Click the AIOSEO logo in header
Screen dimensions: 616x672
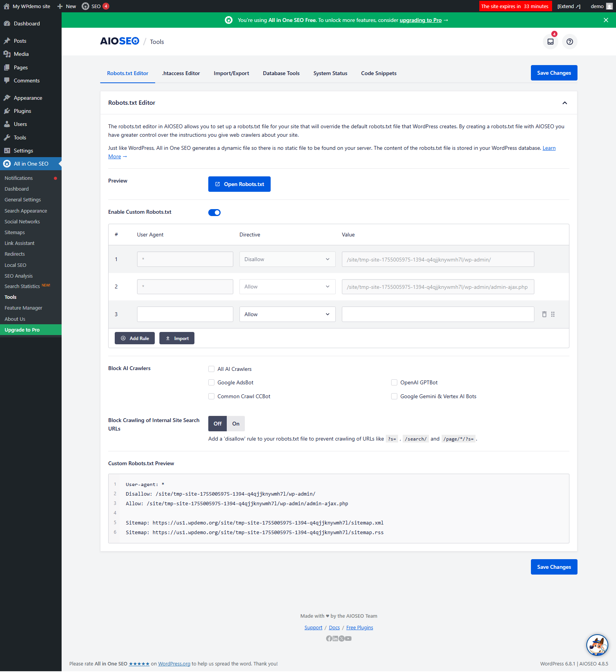tap(119, 41)
